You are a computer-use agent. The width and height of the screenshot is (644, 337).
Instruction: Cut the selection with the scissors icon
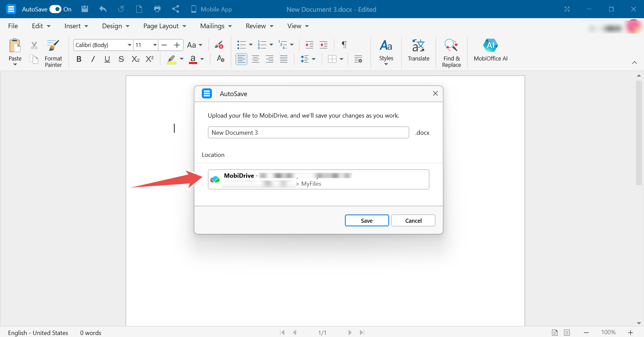34,45
